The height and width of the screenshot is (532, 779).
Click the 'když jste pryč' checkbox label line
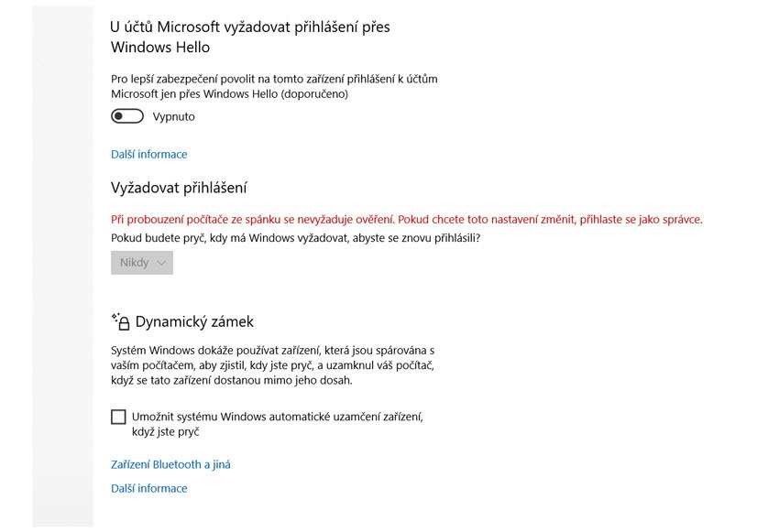click(166, 432)
